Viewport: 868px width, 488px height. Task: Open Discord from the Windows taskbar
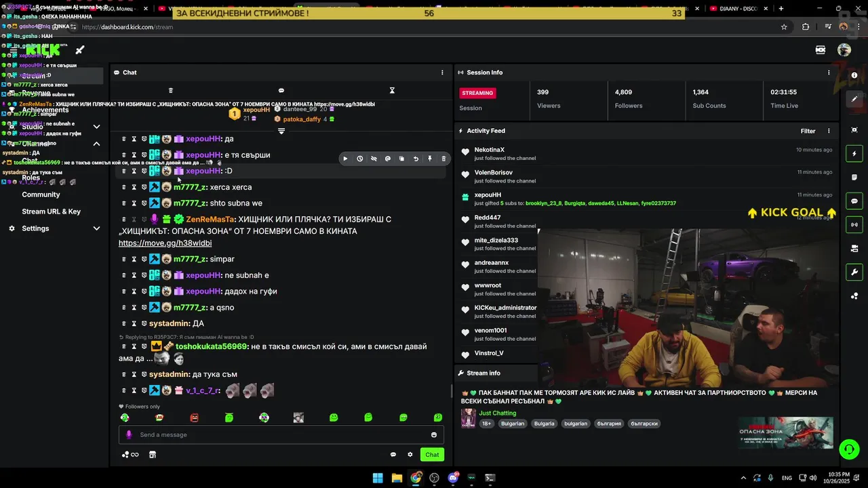tap(453, 478)
